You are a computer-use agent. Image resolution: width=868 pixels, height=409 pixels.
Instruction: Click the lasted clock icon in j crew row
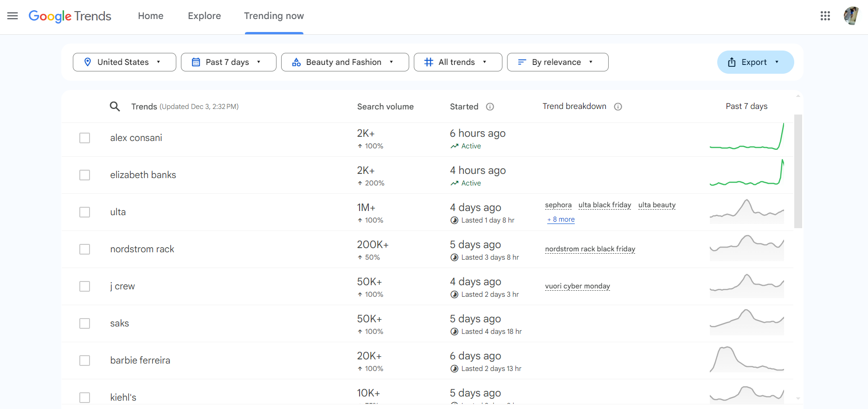pyautogui.click(x=454, y=294)
